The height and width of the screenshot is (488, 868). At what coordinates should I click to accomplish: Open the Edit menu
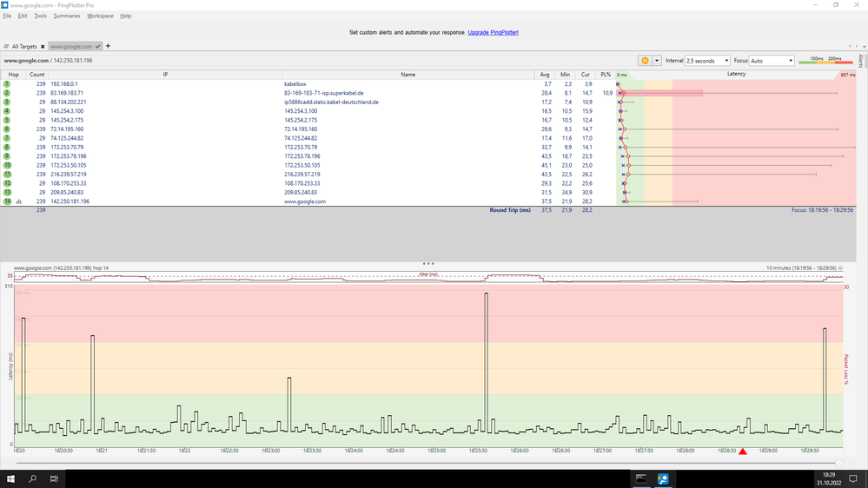[x=23, y=16]
